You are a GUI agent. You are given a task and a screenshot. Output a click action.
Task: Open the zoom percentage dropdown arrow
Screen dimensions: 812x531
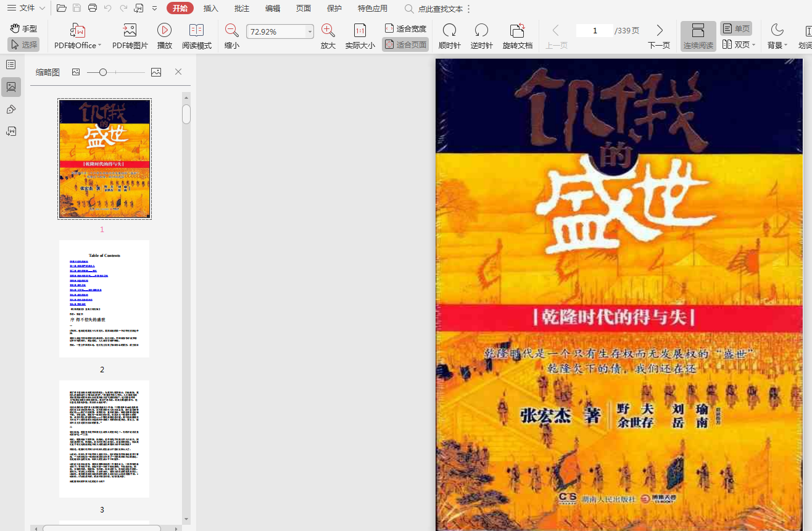coord(310,31)
